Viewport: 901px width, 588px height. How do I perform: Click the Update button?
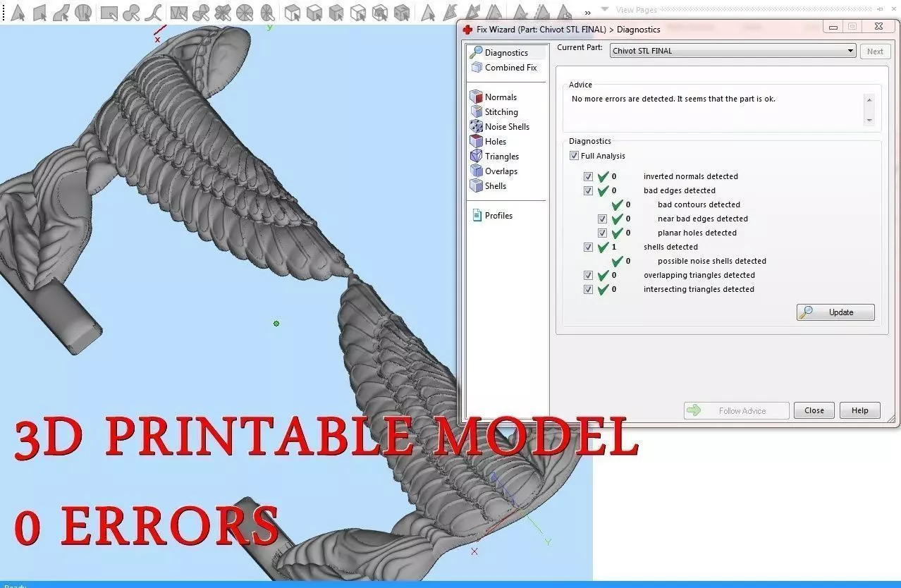[x=835, y=312]
